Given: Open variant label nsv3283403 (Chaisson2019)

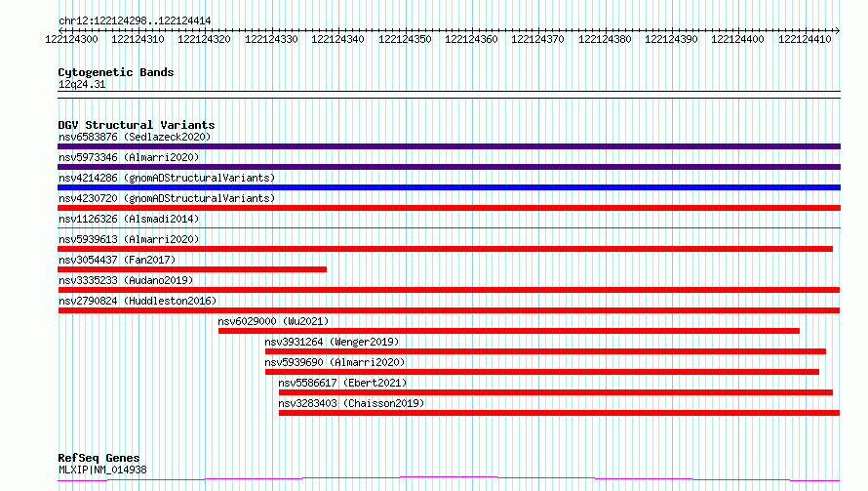Looking at the screenshot, I should click(x=351, y=403).
